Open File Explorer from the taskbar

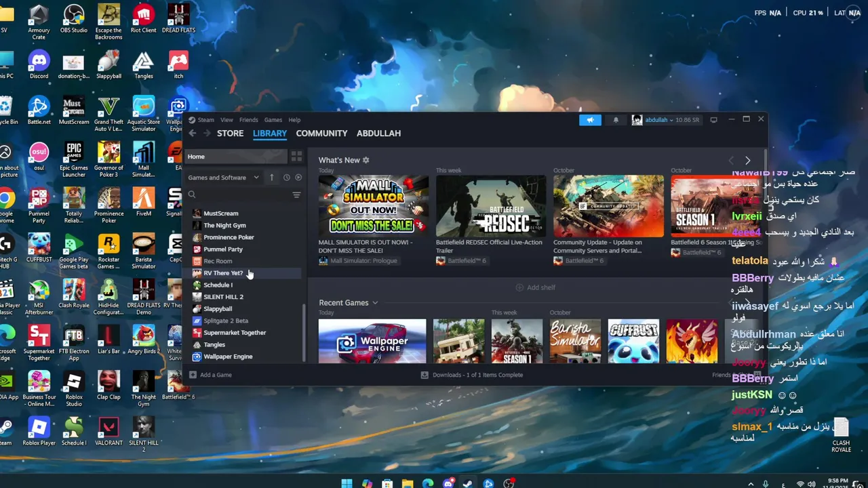click(407, 483)
